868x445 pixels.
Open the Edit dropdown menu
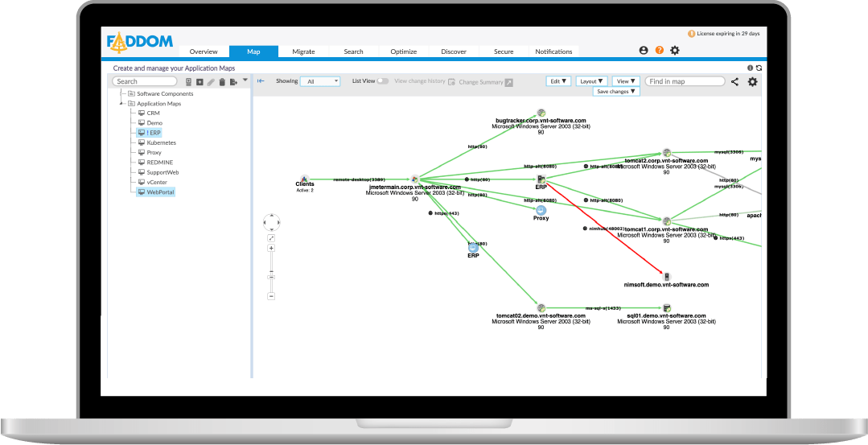click(x=558, y=81)
